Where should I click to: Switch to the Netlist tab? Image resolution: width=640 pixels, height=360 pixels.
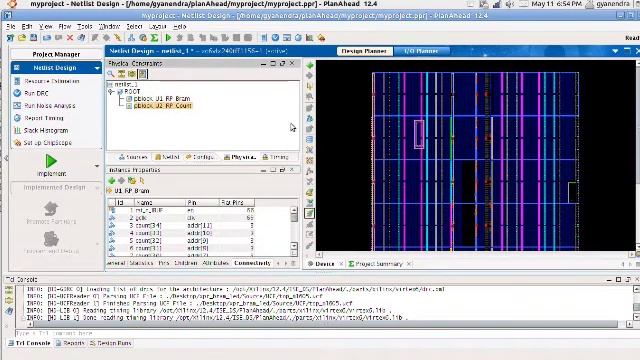point(167,157)
